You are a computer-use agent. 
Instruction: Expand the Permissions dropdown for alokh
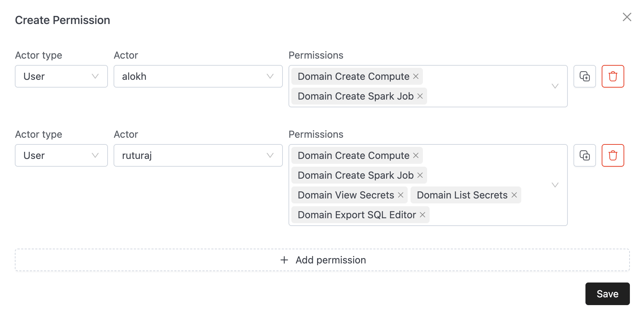555,86
